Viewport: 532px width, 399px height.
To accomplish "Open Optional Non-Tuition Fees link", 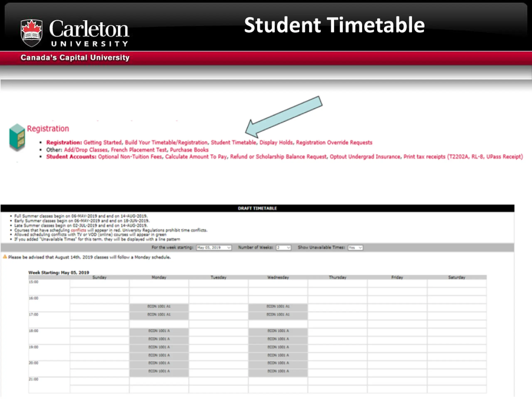I will pos(130,156).
